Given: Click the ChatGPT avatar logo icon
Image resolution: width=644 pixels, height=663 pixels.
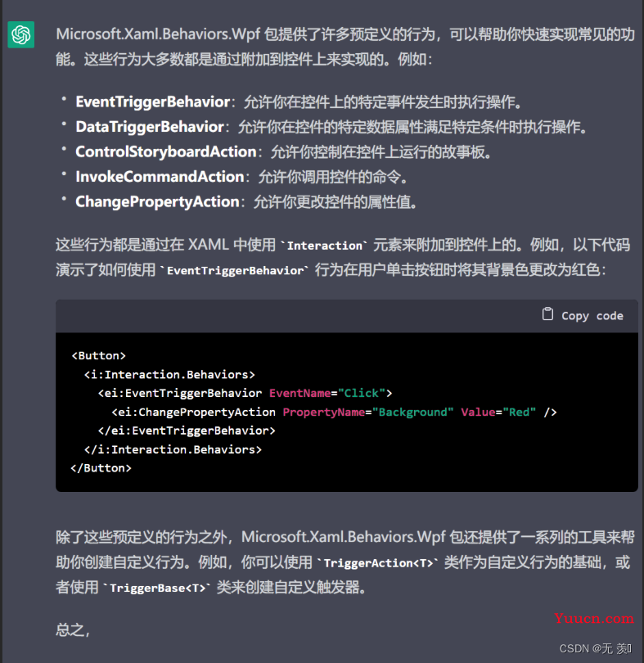Looking at the screenshot, I should coord(21,34).
